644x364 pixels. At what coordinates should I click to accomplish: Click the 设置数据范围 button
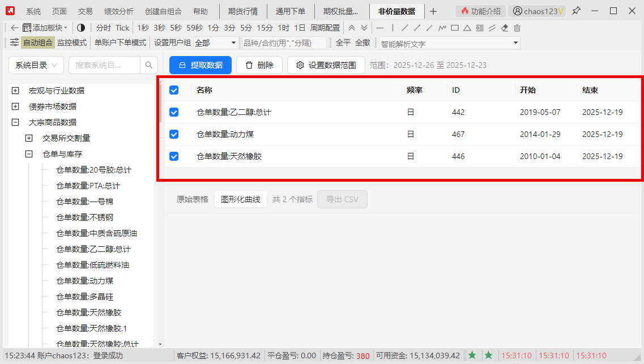(326, 65)
